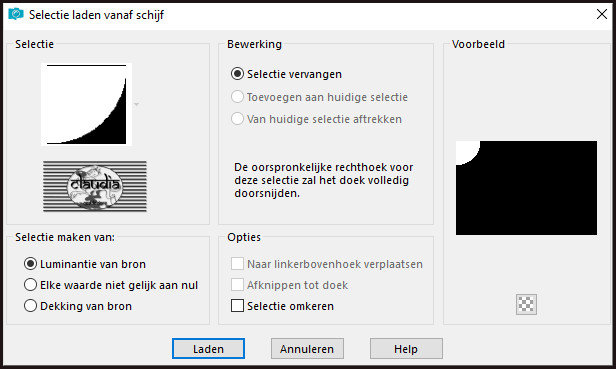Click the Annuleren button
This screenshot has height=369, width=616.
[x=307, y=349]
